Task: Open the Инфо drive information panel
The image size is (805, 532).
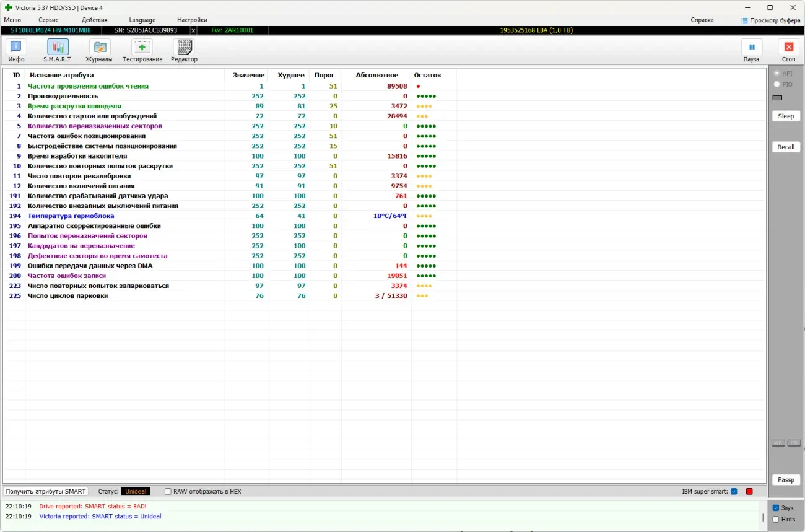Action: [x=16, y=48]
